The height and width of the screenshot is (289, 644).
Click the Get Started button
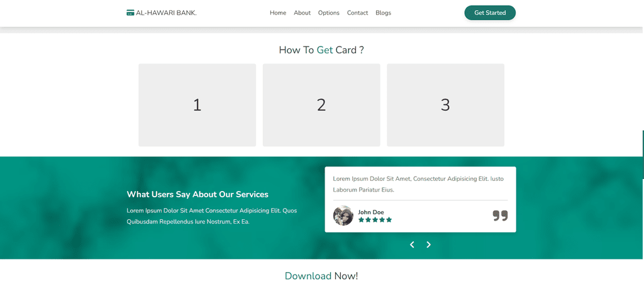(490, 13)
